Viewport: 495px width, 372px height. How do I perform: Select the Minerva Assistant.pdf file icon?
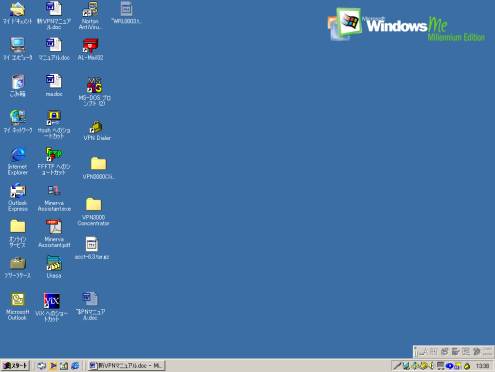(x=54, y=234)
